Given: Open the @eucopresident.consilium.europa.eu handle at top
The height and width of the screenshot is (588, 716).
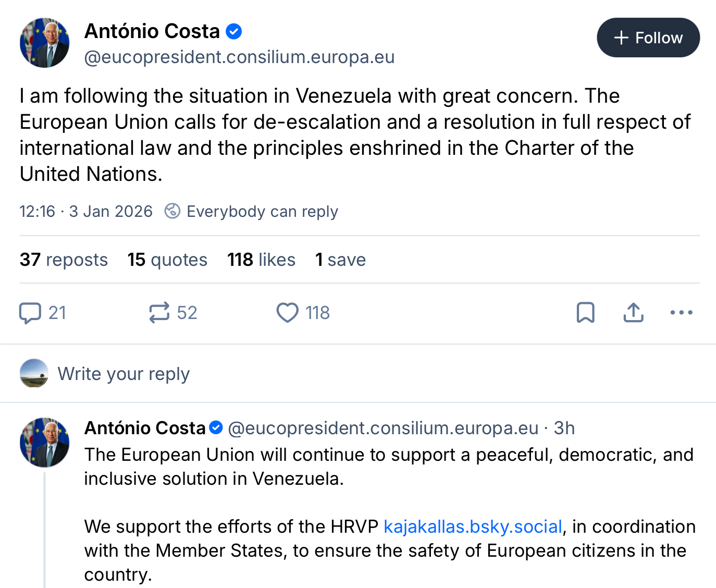Looking at the screenshot, I should [x=239, y=57].
